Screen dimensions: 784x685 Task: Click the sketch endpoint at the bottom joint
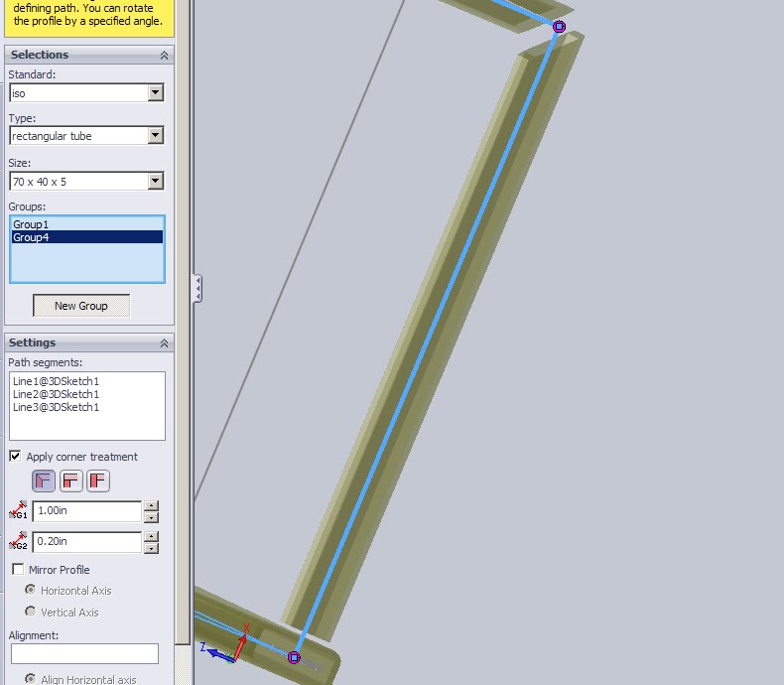coord(294,657)
